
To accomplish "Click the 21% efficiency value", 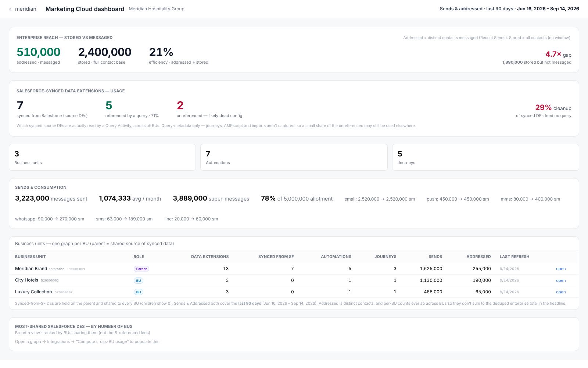I will click(x=161, y=52).
